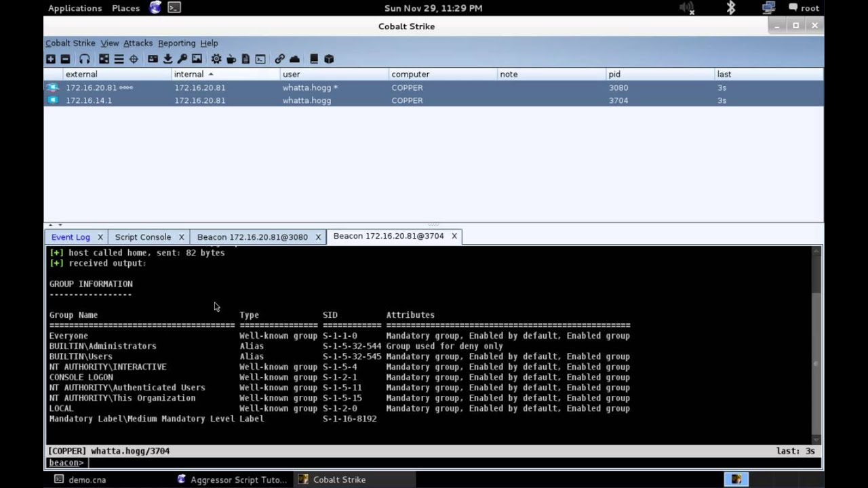868x488 pixels.
Task: Open screenshots via the picture icon
Action: pyautogui.click(x=197, y=59)
